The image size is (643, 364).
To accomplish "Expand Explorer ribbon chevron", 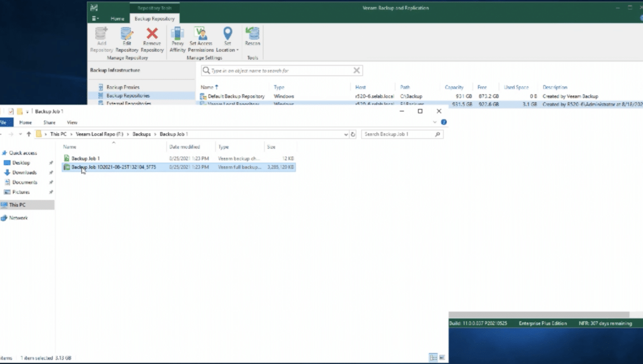I will pos(435,122).
